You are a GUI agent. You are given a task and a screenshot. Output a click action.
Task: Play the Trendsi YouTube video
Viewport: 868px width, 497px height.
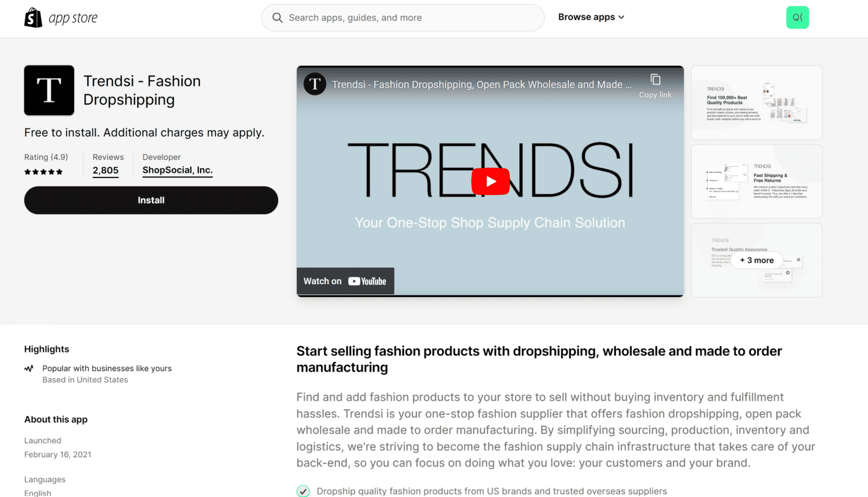coord(490,181)
